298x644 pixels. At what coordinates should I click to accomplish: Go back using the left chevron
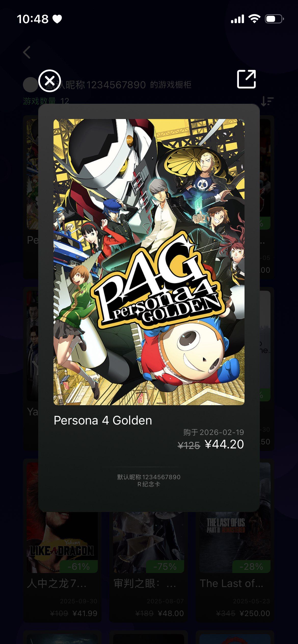point(27,52)
